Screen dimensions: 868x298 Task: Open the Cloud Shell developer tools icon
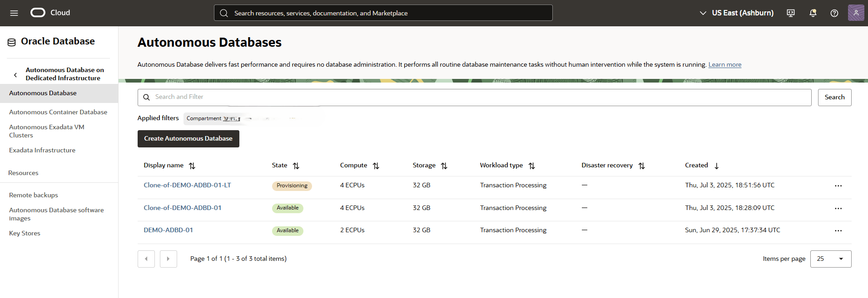(x=791, y=13)
